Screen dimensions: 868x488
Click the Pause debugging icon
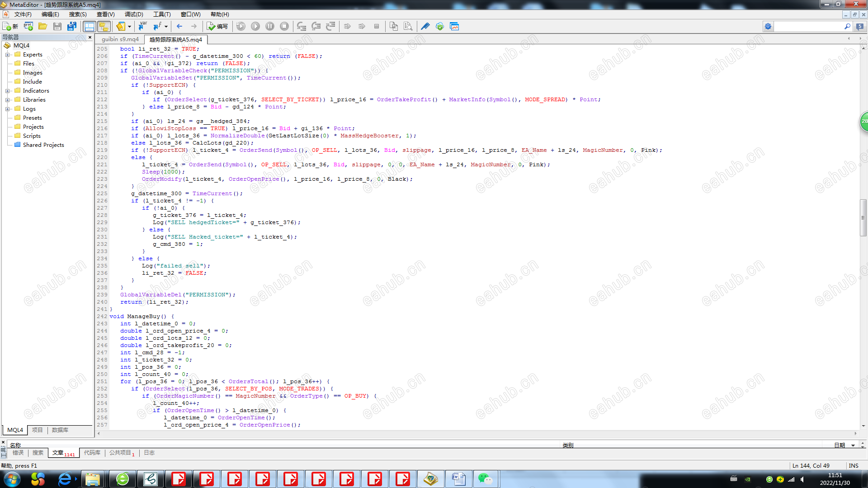[x=270, y=26]
